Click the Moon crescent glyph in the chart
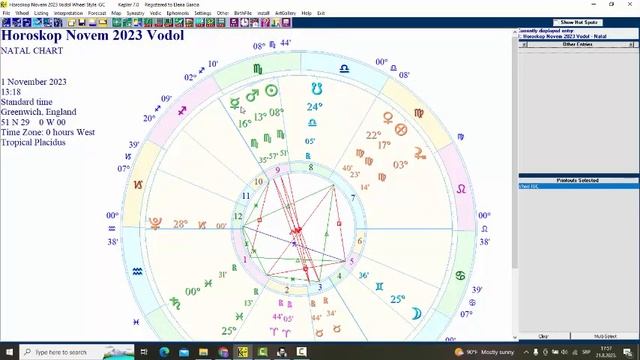Screen dimensions: 640x360 click(x=416, y=313)
